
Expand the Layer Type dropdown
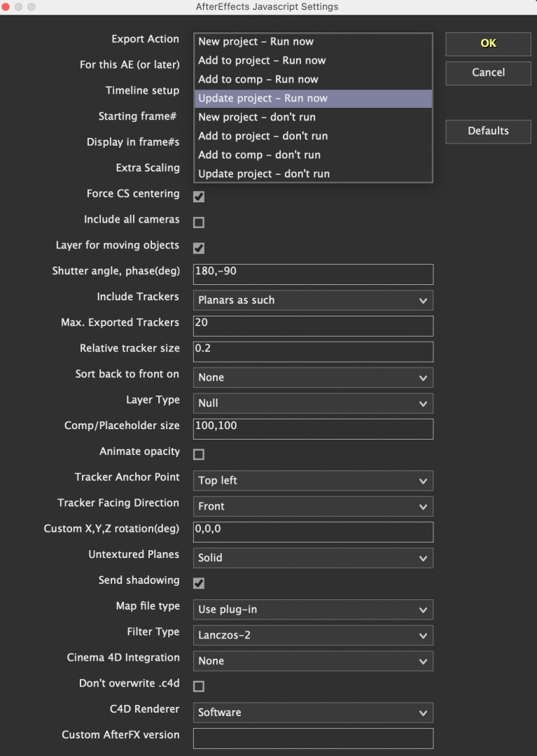pos(313,403)
